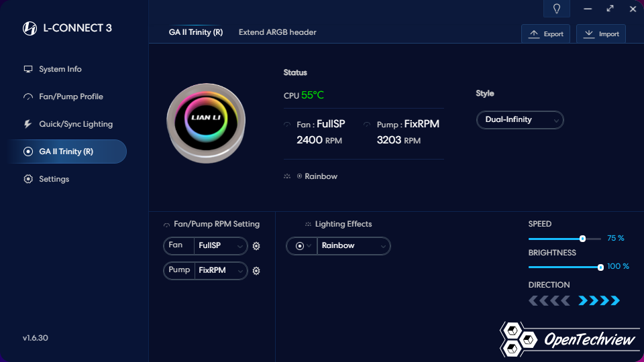Set direction to left arrows
The image size is (644, 362).
(x=549, y=301)
